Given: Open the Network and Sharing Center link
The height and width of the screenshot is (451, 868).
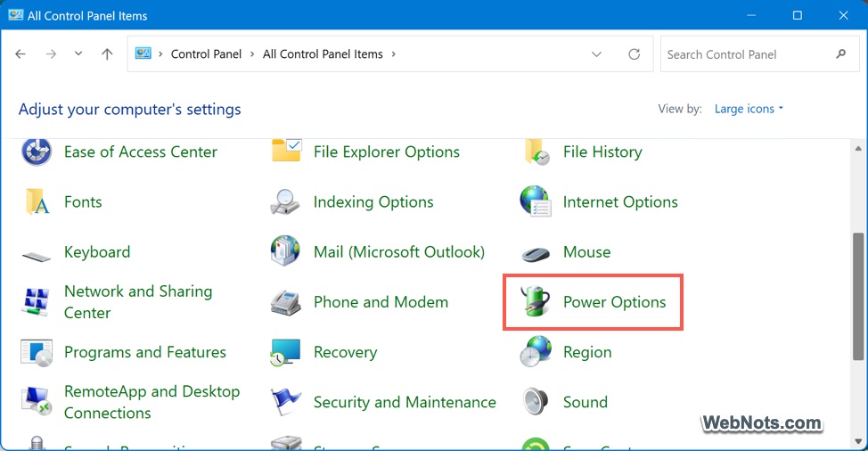Looking at the screenshot, I should click(138, 301).
